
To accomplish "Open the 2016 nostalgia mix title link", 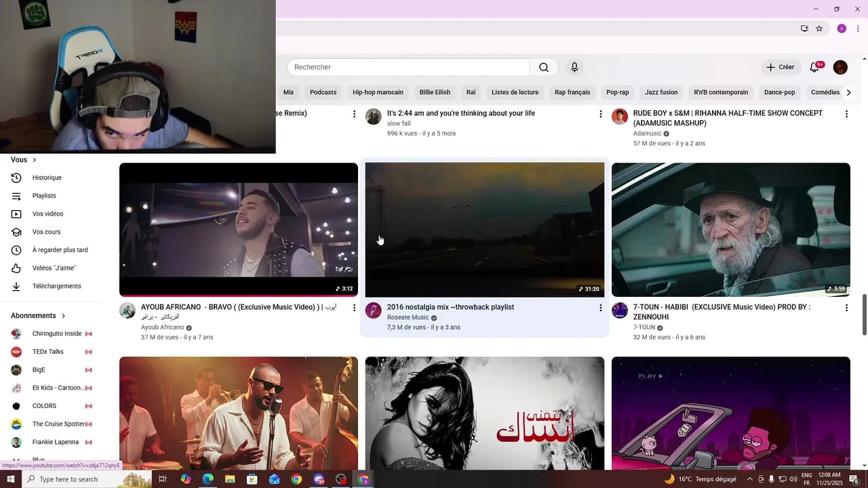I will click(x=450, y=307).
